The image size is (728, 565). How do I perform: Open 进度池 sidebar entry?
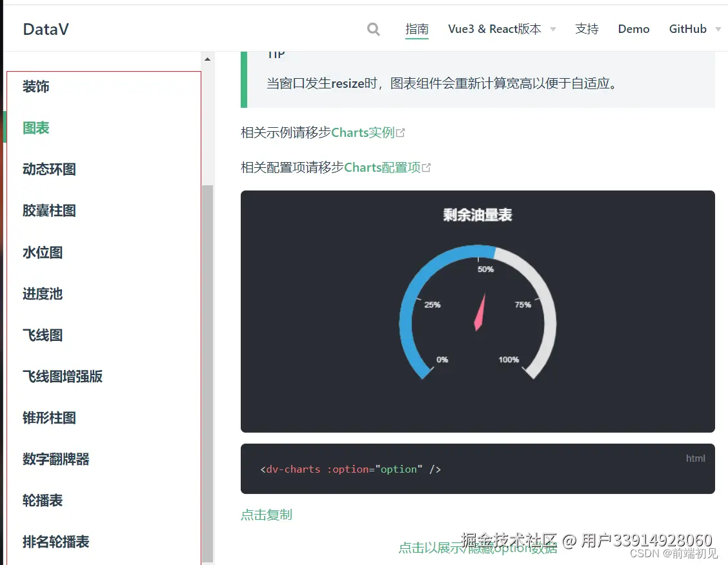click(43, 294)
